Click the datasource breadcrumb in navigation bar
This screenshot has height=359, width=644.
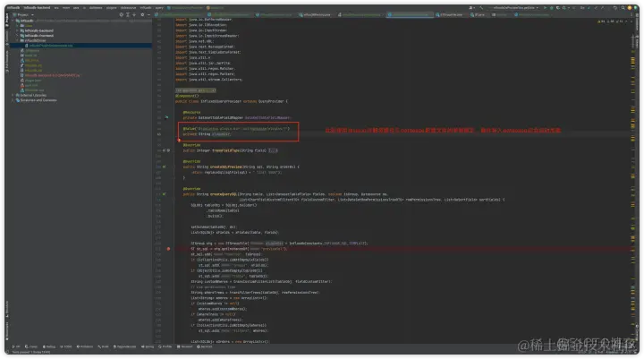(129, 8)
